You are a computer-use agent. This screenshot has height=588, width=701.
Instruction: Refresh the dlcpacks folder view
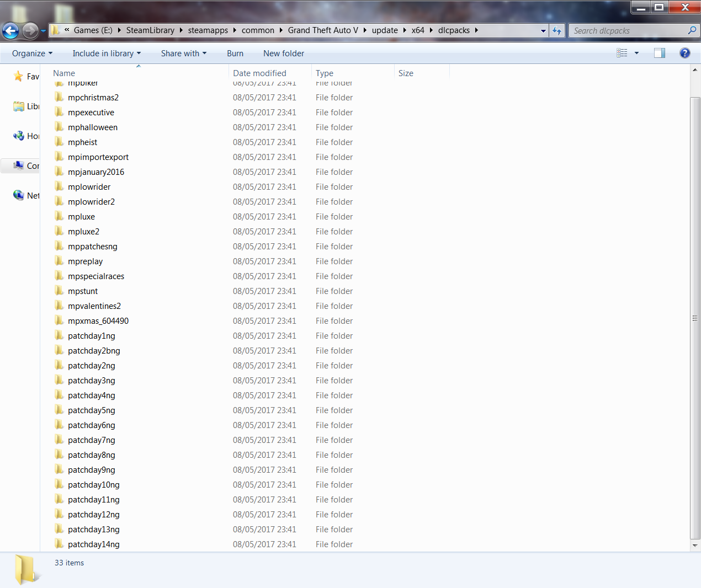[557, 30]
